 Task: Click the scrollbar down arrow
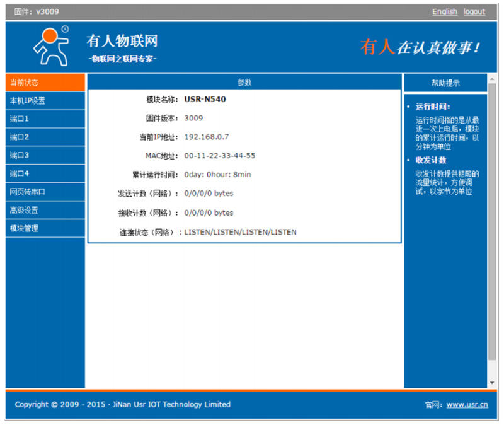tap(492, 383)
